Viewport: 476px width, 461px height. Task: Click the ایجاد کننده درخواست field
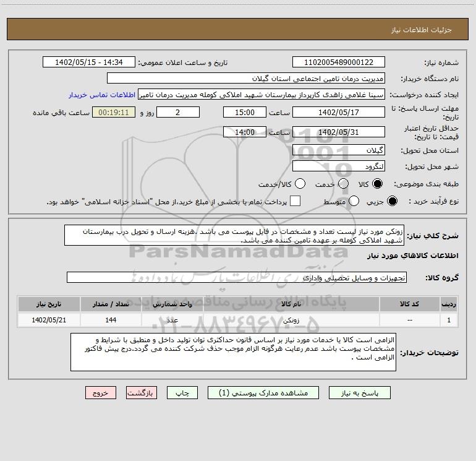pos(261,95)
